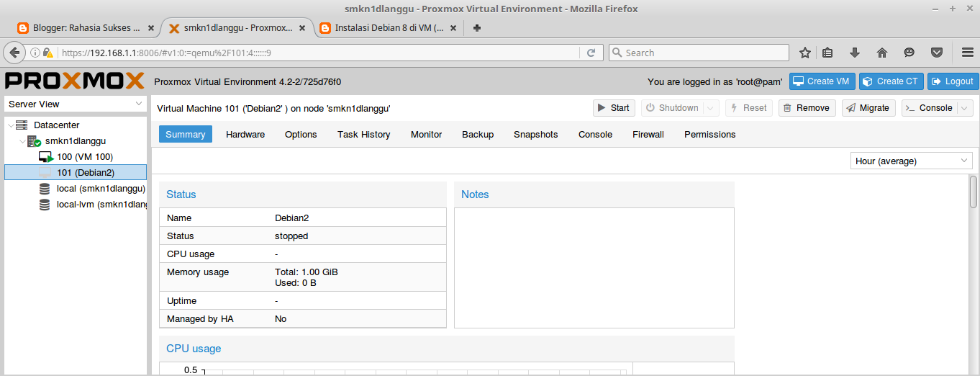Collapse the Datacenter tree node

click(9, 125)
